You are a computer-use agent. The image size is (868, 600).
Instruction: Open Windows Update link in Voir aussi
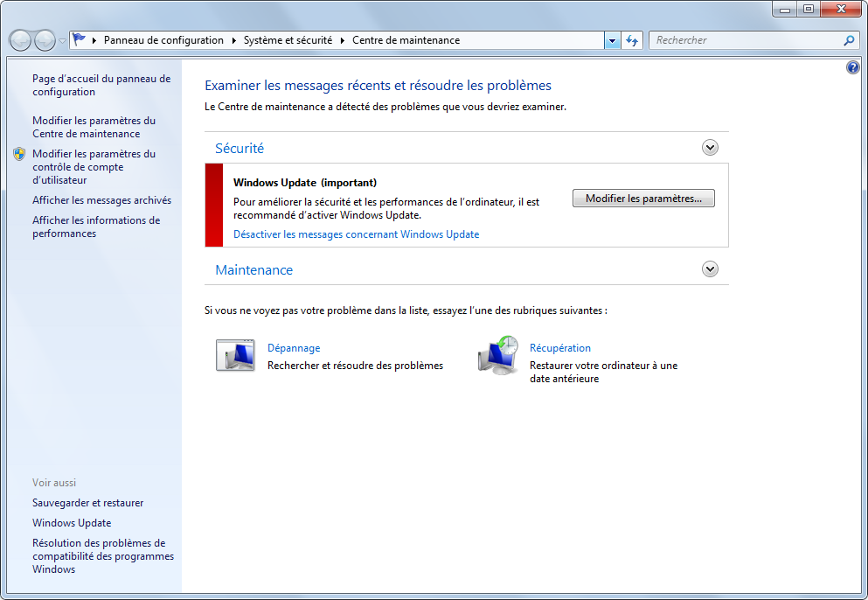[x=72, y=523]
